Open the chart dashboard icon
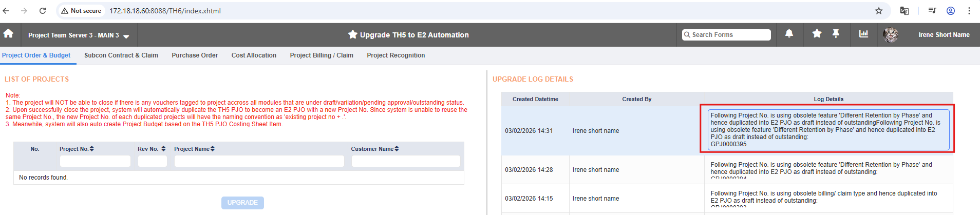 863,34
